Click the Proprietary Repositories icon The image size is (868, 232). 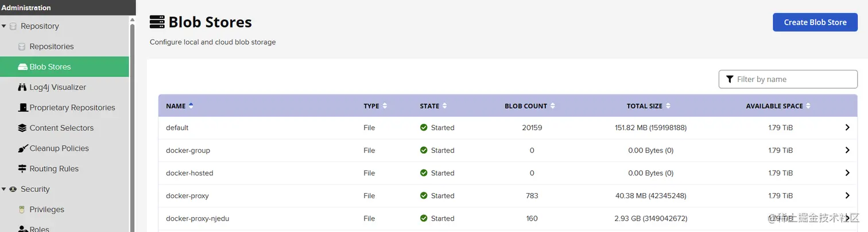pyautogui.click(x=22, y=108)
